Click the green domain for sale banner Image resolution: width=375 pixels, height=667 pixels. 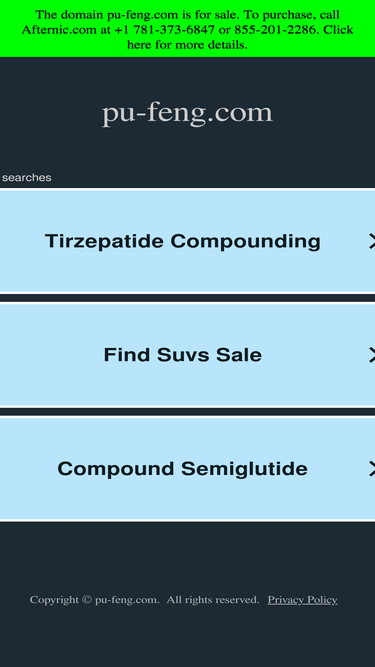(188, 29)
